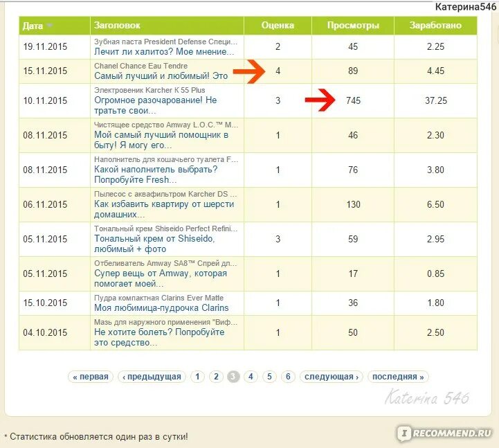The image size is (499, 448).
Task: Open review 'Тональный крем от Shiseido, любимый + фото'
Action: point(154,244)
